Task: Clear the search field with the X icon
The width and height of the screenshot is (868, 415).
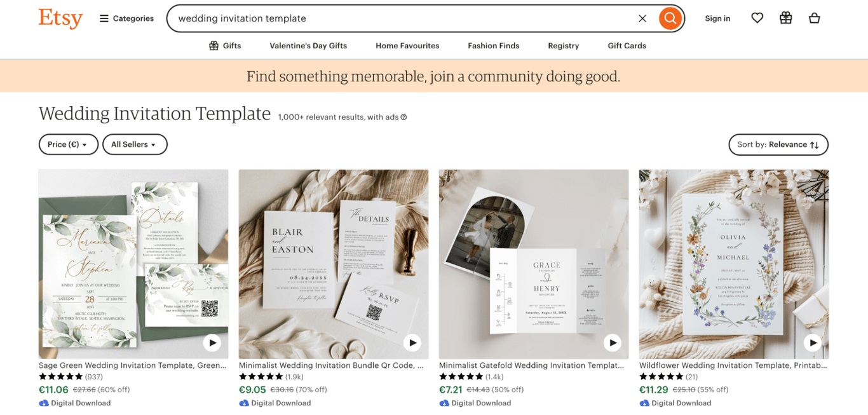Action: pyautogui.click(x=642, y=18)
